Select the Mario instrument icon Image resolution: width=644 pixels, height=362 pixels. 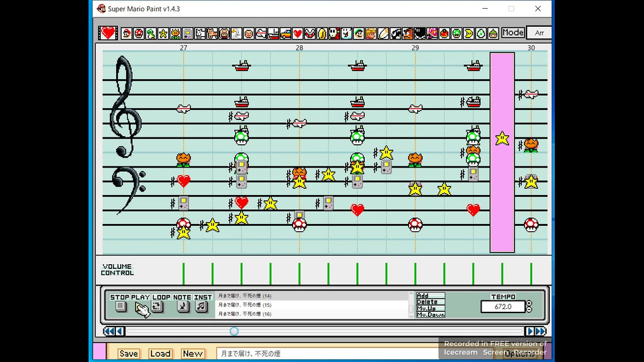tap(127, 34)
